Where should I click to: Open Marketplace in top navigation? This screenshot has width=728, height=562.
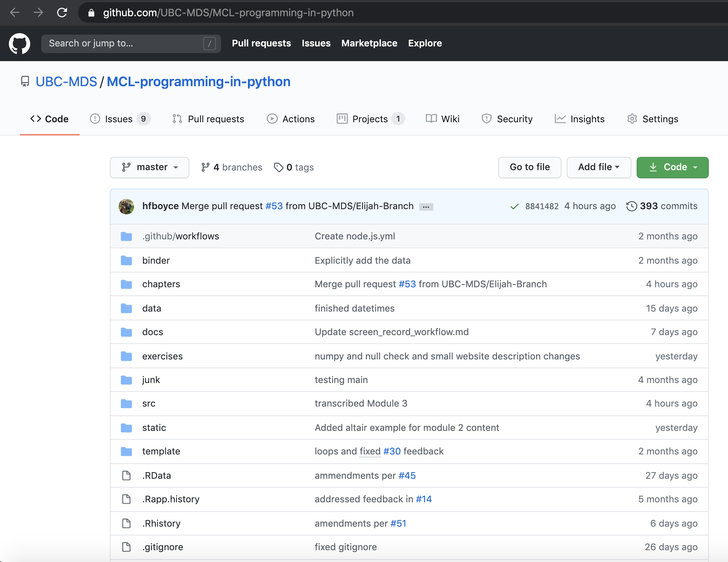pyautogui.click(x=369, y=43)
